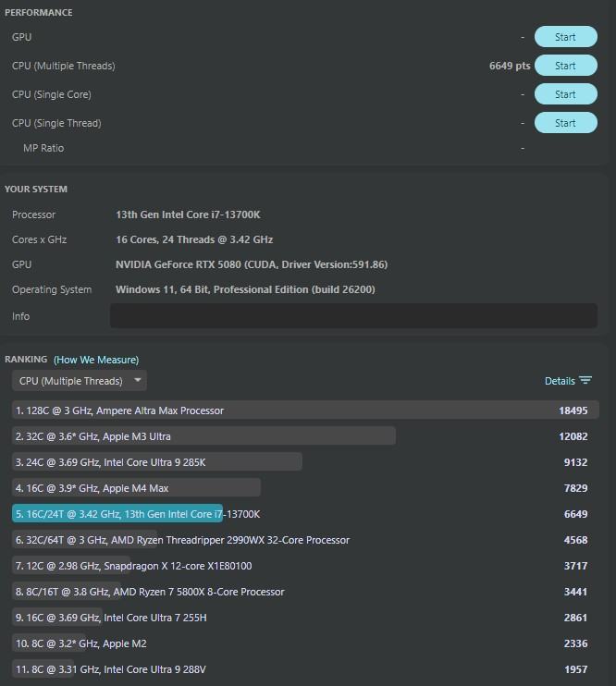The image size is (616, 686).
Task: Select the Intel Core Ultra 9 285K row
Action: click(305, 462)
